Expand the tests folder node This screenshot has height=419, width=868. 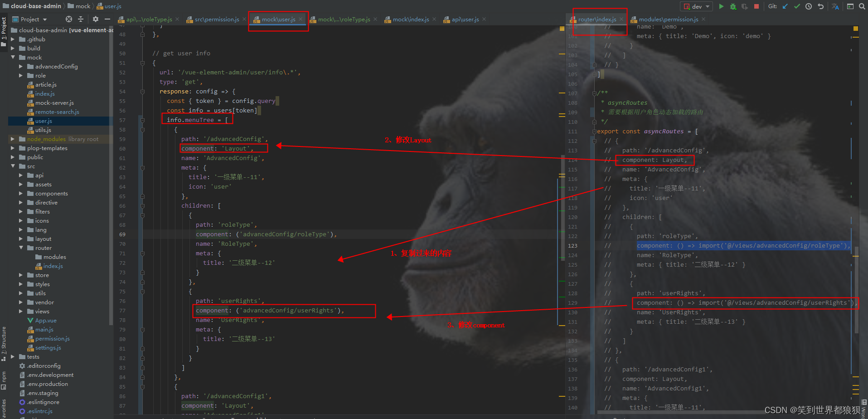point(13,357)
